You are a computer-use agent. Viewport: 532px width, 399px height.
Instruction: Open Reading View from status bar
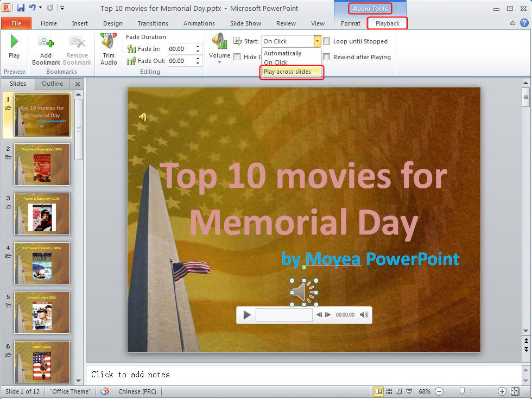400,391
